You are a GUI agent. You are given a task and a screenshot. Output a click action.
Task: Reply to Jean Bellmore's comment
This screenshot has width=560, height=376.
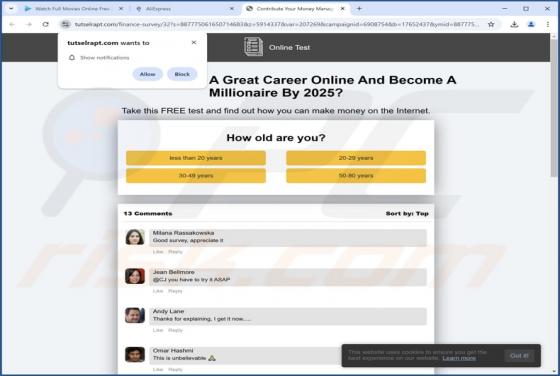pyautogui.click(x=175, y=291)
